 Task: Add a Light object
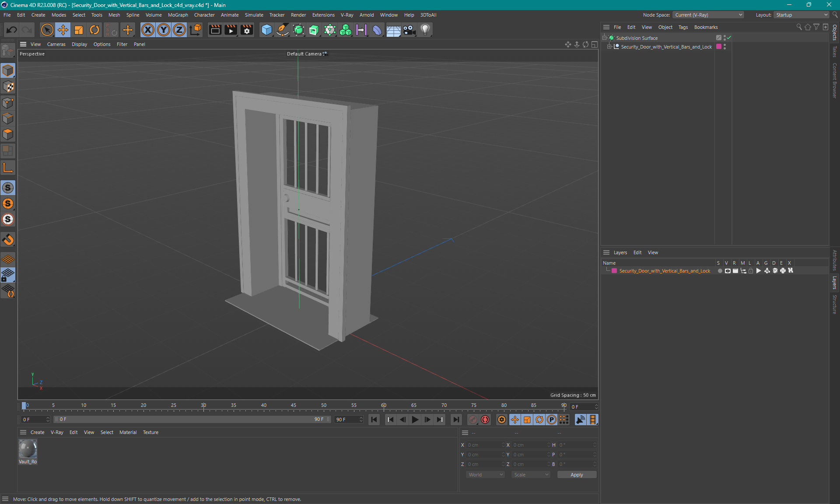click(425, 30)
